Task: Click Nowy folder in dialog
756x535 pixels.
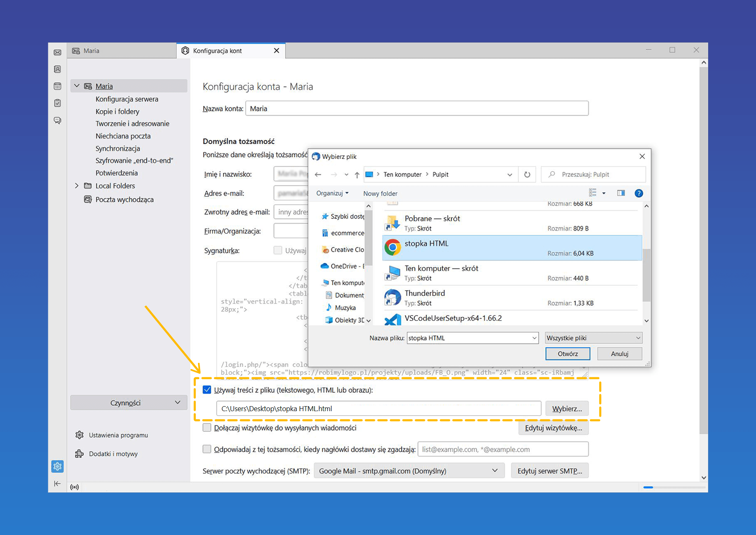Action: (x=380, y=193)
